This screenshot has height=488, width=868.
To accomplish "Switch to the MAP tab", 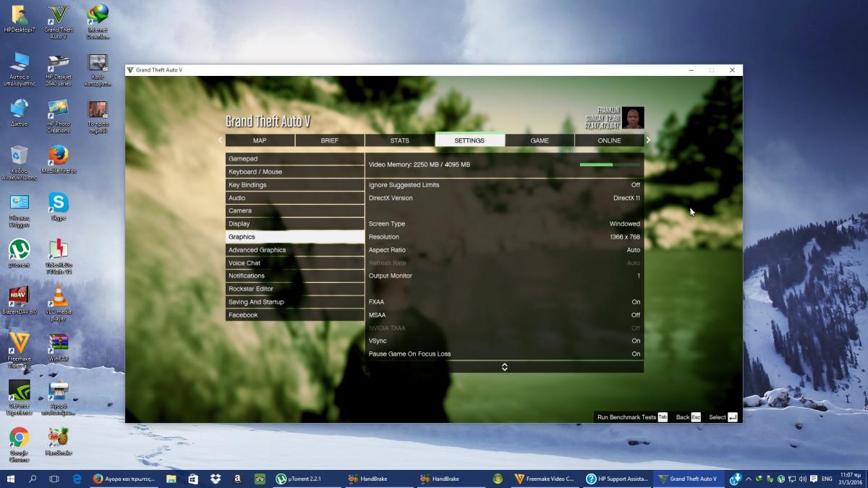I will point(260,140).
